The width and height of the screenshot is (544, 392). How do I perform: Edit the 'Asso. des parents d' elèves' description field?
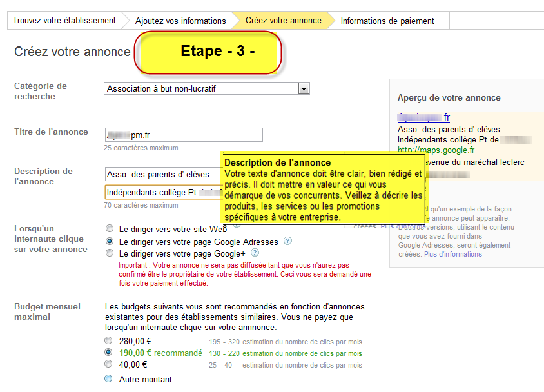point(164,174)
